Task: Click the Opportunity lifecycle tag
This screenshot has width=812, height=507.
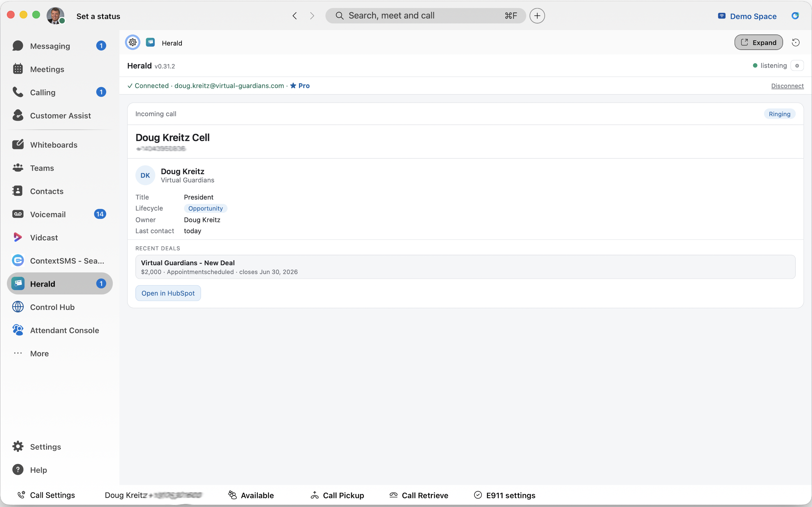Action: (205, 208)
